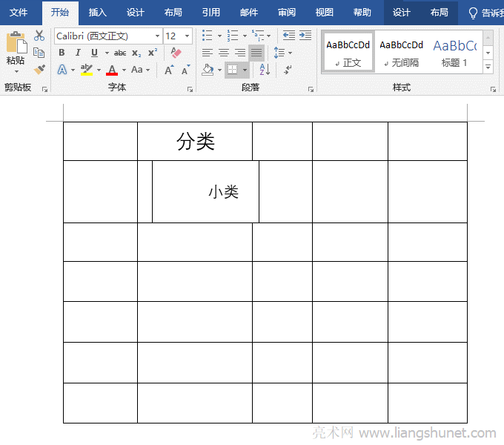Screen dimensions: 504x445
Task: Click the Cut scissors icon
Action: tap(39, 36)
